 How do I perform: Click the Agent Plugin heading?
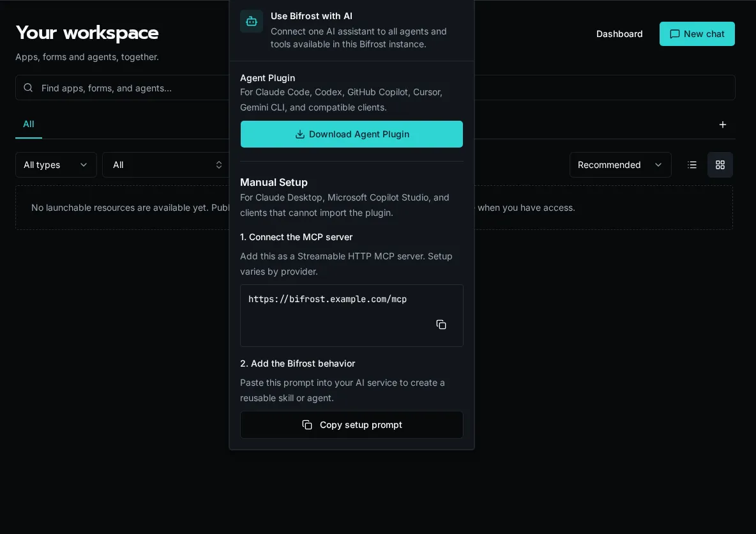click(268, 78)
